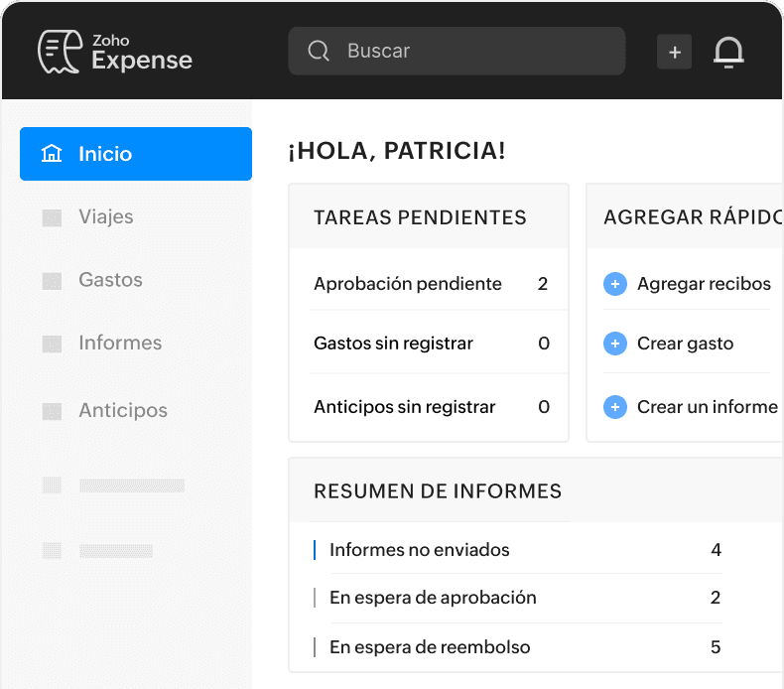Open Informes in the sidebar
This screenshot has width=784, height=689.
pos(120,343)
